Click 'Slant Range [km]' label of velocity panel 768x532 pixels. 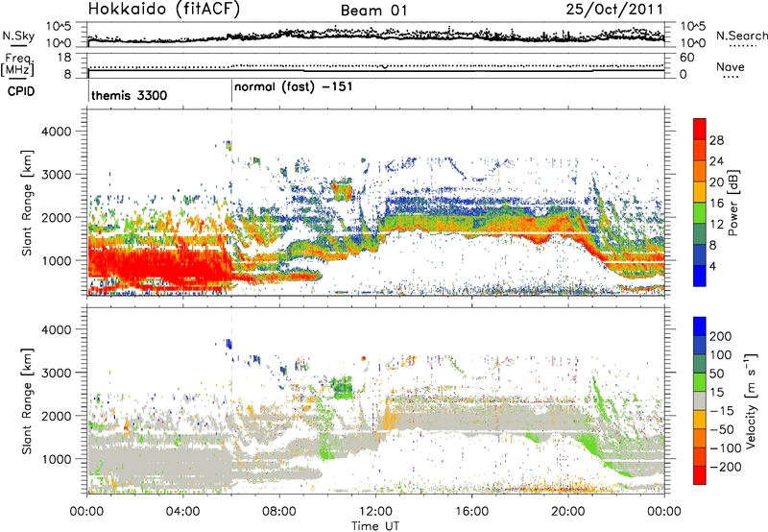[x=27, y=401]
